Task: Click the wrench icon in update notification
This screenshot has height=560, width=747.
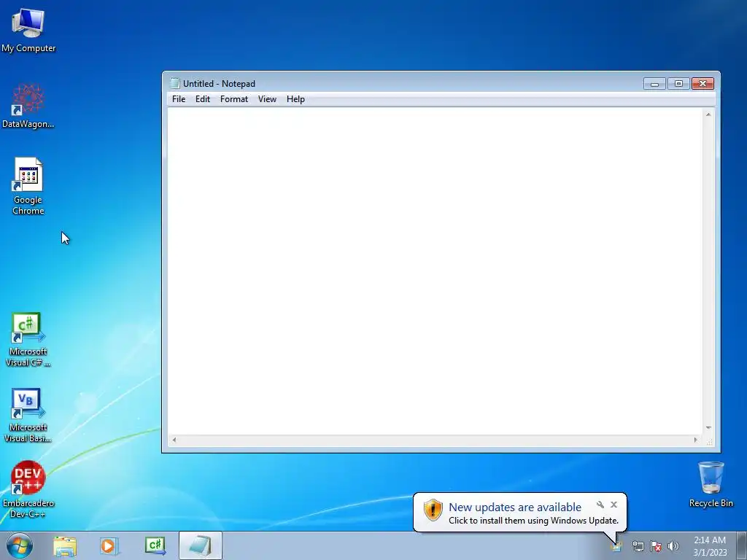Action: click(600, 505)
